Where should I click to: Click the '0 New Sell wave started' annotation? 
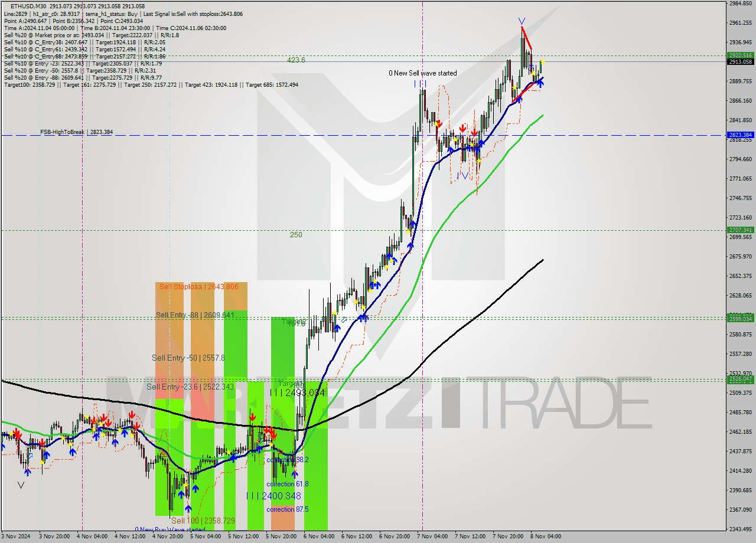tap(422, 73)
